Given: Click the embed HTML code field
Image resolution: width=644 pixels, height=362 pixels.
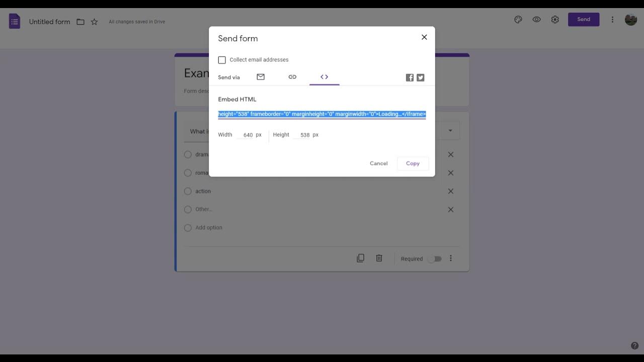Looking at the screenshot, I should (322, 114).
